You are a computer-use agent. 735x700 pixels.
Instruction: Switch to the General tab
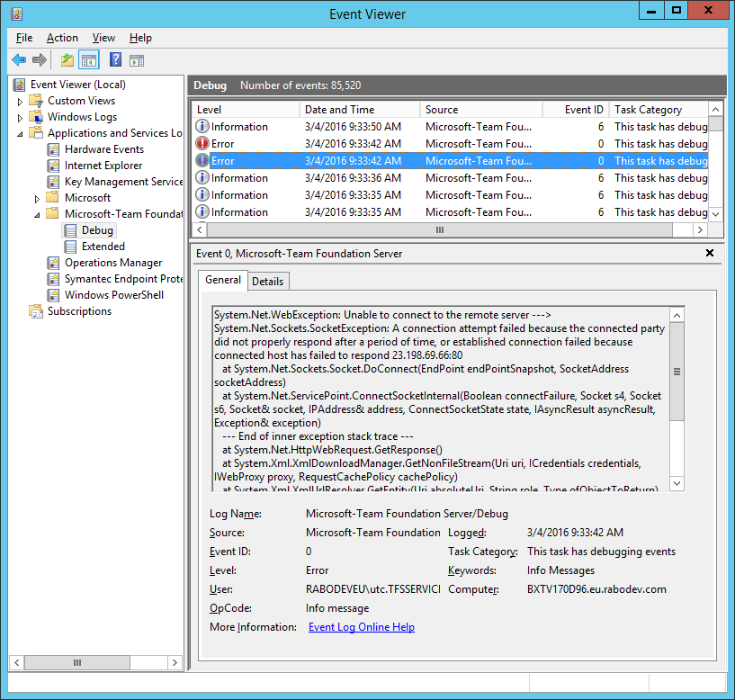tap(223, 281)
